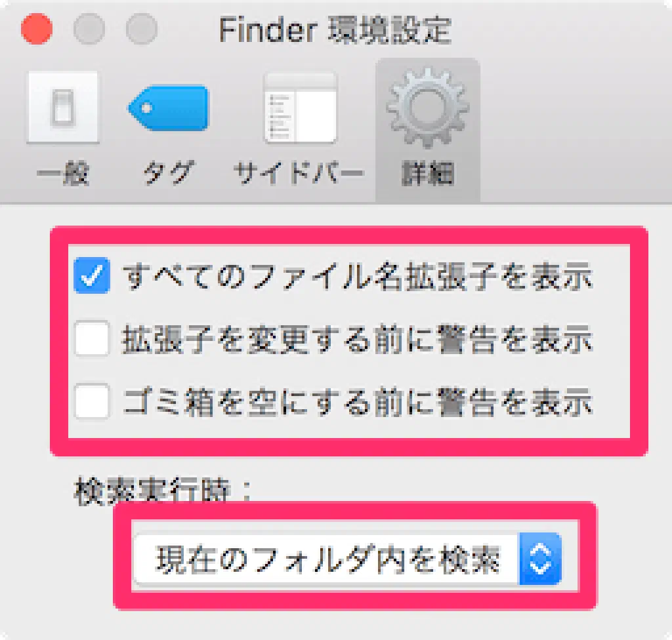Click the gray minimize window button

89,29
